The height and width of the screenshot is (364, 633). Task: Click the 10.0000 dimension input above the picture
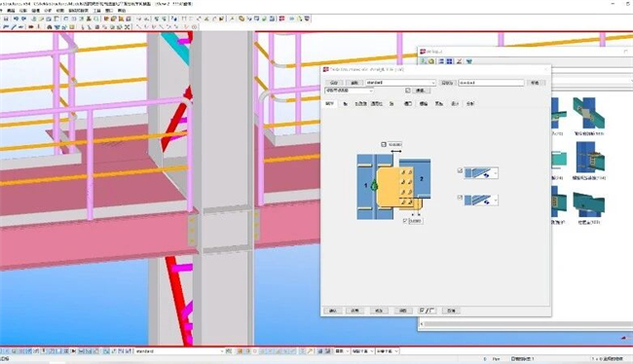394,144
